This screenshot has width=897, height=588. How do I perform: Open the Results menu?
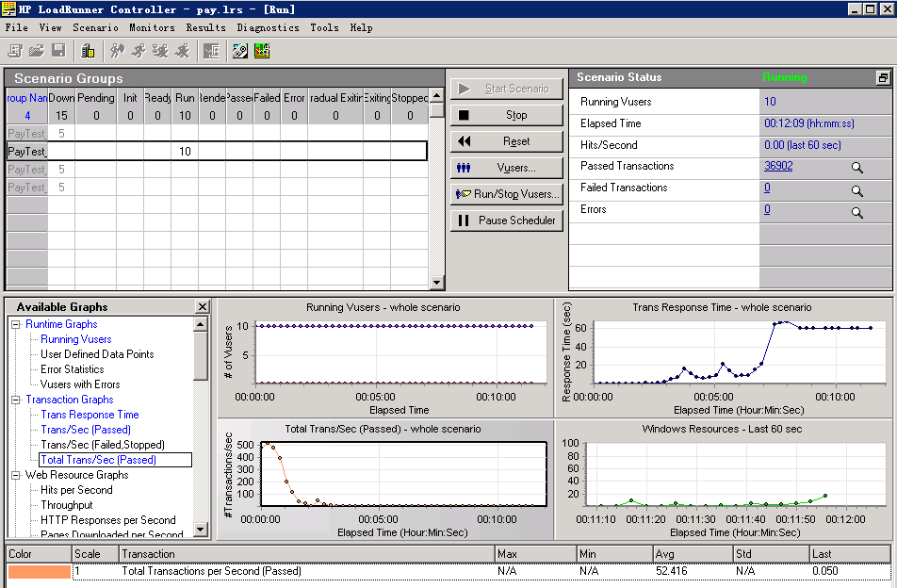click(x=206, y=27)
